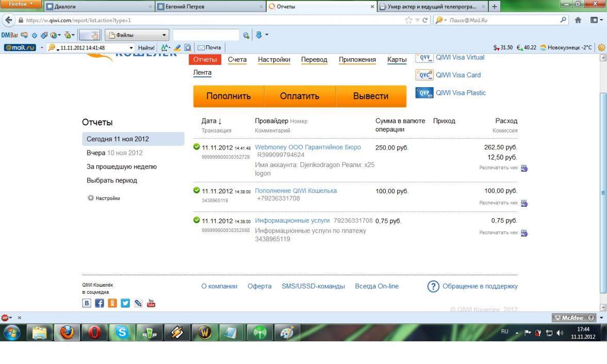
Task: Click support question mark icon
Action: pos(433,286)
